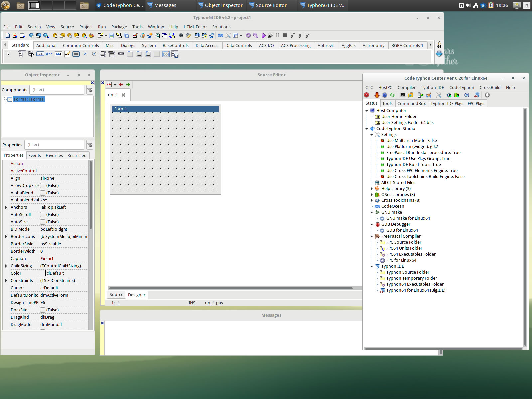This screenshot has width=532, height=399.
Task: Click the broom clean icon in CodeTyphon Center
Action: [428, 95]
